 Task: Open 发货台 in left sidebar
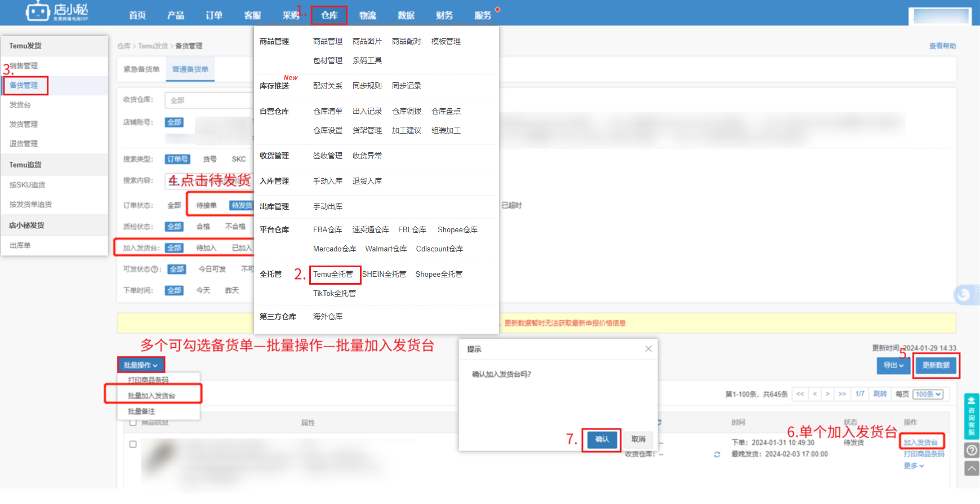pyautogui.click(x=20, y=105)
